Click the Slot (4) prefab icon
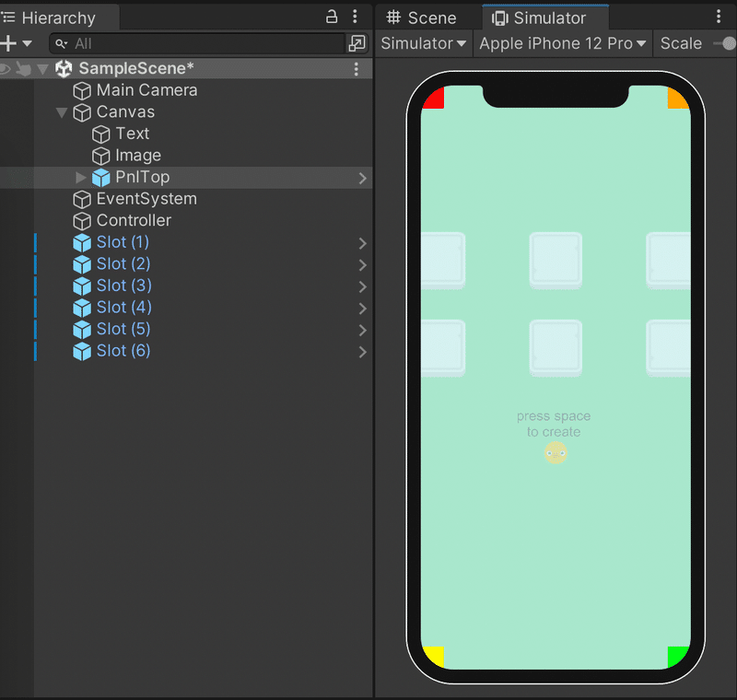 click(82, 309)
